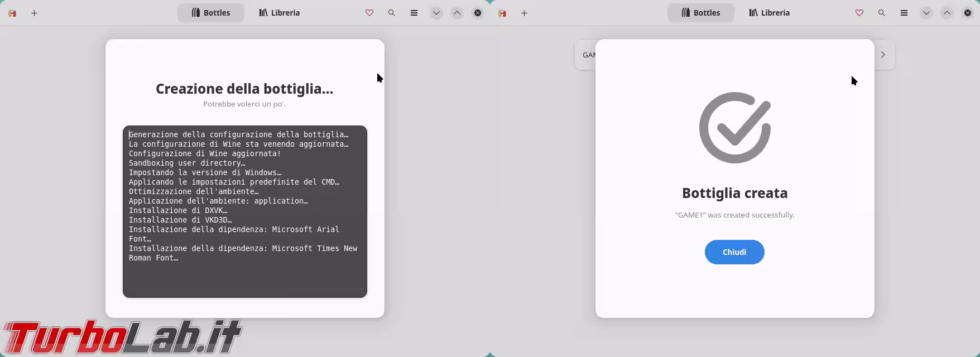This screenshot has width=980, height=357.
Task: Click the Bottles app icon in right window
Action: coord(502,13)
